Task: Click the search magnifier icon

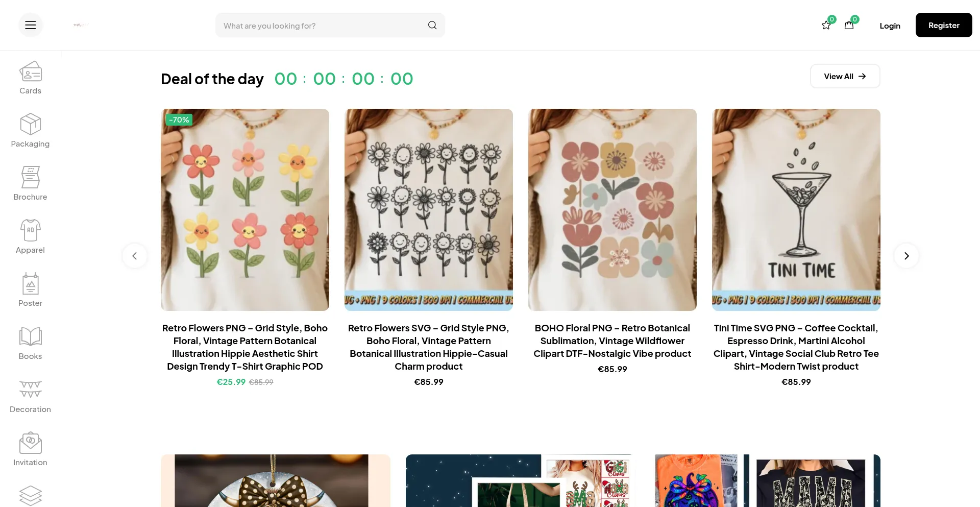Action: point(432,25)
